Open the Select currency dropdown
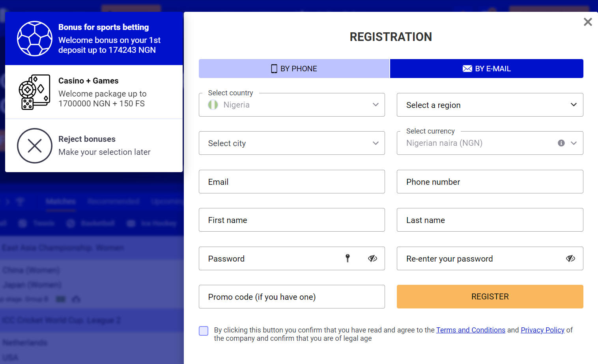598x364 pixels. point(573,143)
